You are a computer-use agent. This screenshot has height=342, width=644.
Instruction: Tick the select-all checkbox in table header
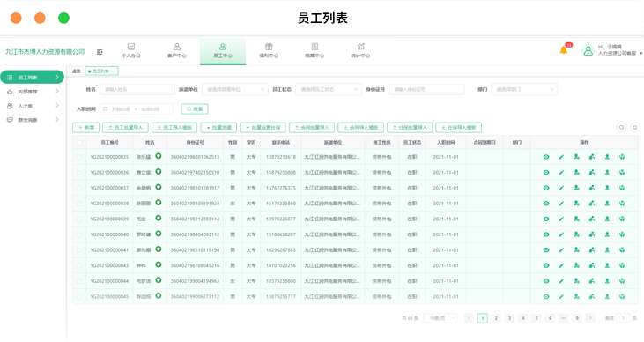point(79,143)
